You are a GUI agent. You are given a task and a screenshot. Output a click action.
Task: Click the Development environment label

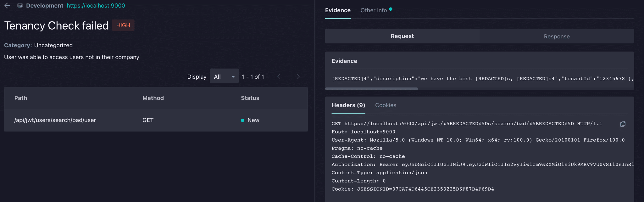[x=45, y=6]
